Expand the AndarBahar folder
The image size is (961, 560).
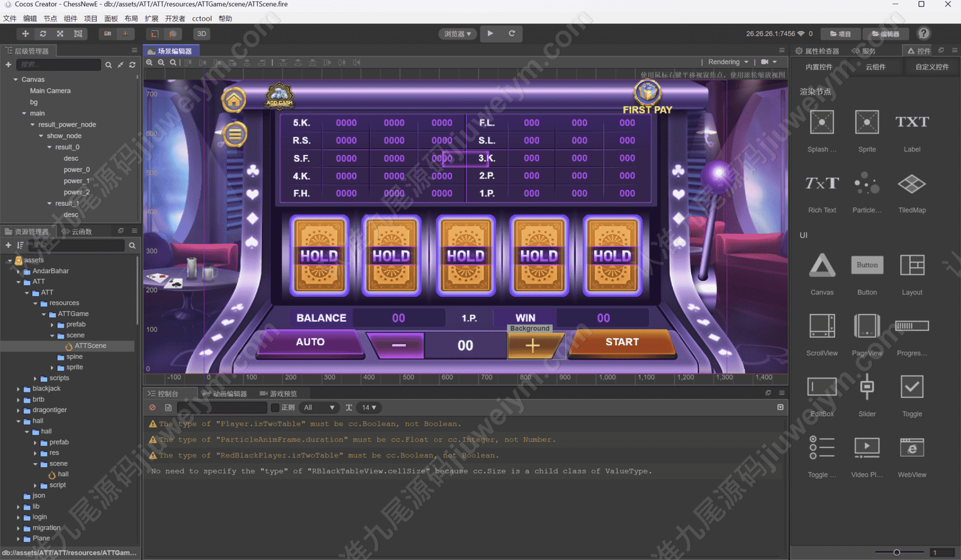[x=18, y=271]
